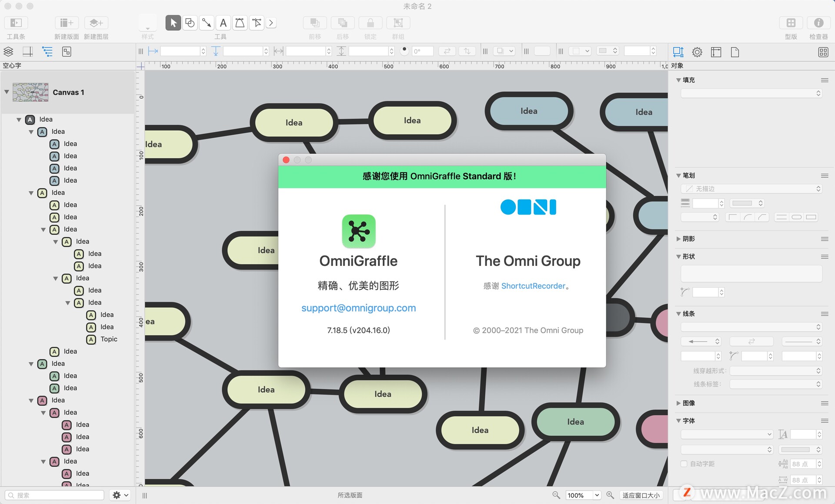Select the diagramming tool
This screenshot has width=835, height=504.
[x=257, y=23]
